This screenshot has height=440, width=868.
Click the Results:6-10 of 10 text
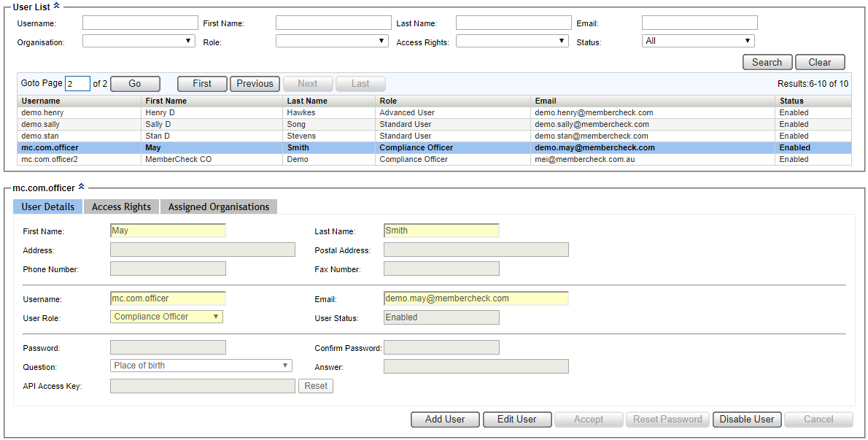[813, 84]
